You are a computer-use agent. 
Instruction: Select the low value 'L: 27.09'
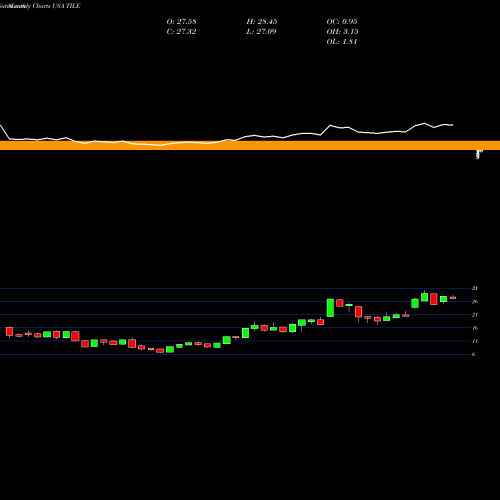point(261,32)
